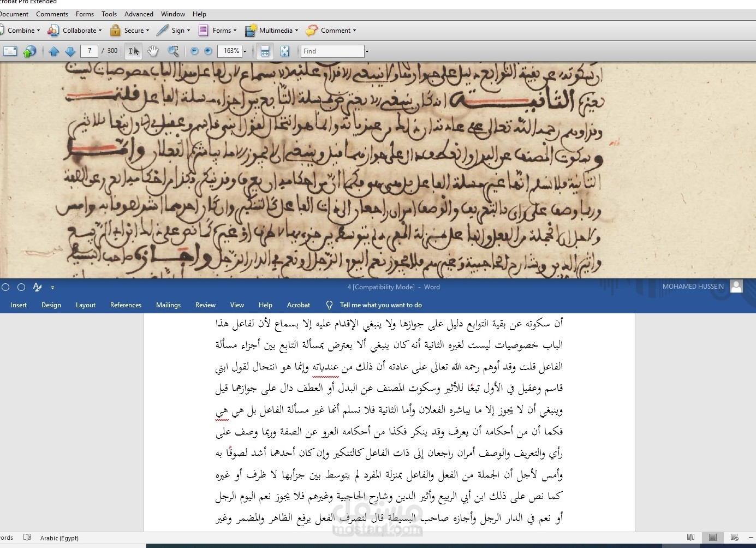Switch to Word's Print Layout view
This screenshot has height=548, width=756.
coord(712,538)
